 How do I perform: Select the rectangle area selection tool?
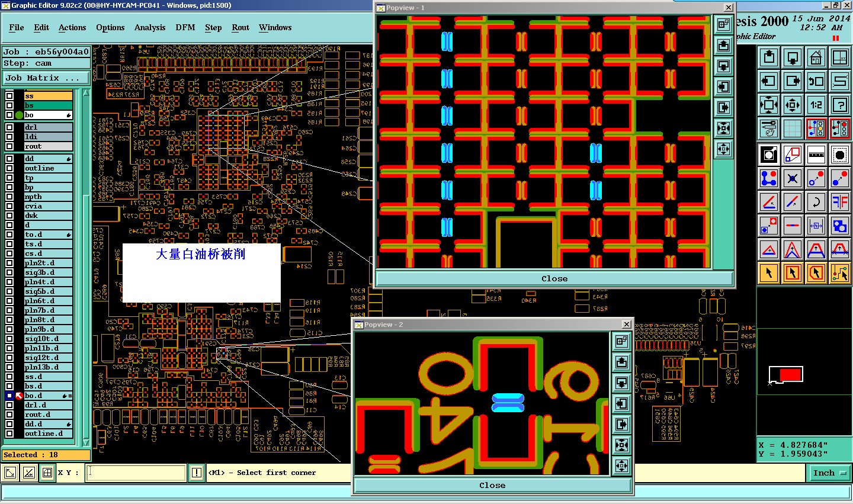point(793,273)
